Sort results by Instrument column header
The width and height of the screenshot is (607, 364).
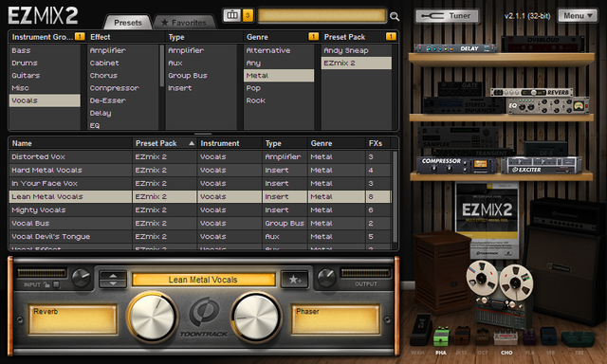230,143
